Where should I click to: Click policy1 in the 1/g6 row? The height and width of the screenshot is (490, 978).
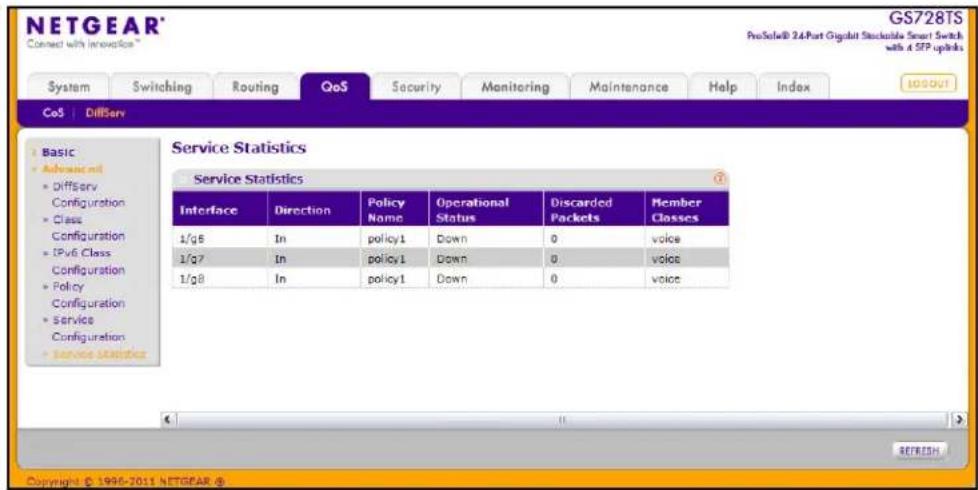click(x=387, y=238)
